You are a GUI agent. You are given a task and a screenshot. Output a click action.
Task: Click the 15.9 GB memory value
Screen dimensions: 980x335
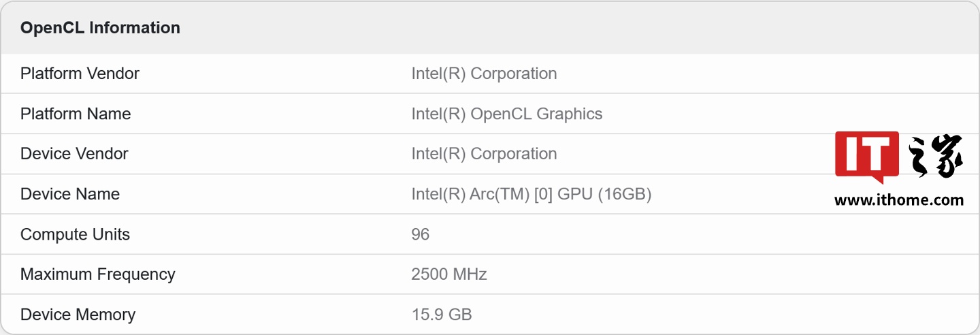pyautogui.click(x=441, y=315)
